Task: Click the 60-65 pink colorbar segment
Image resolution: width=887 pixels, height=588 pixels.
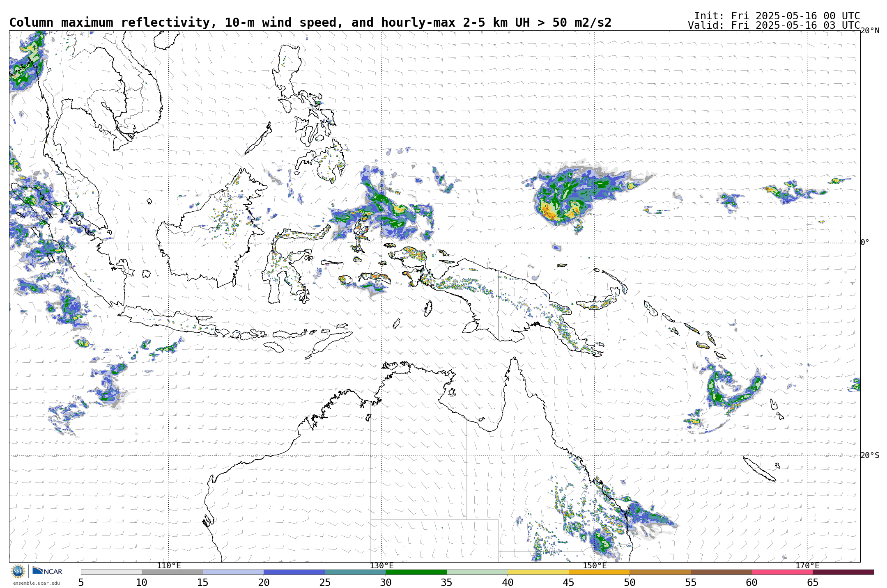Action: point(782,572)
